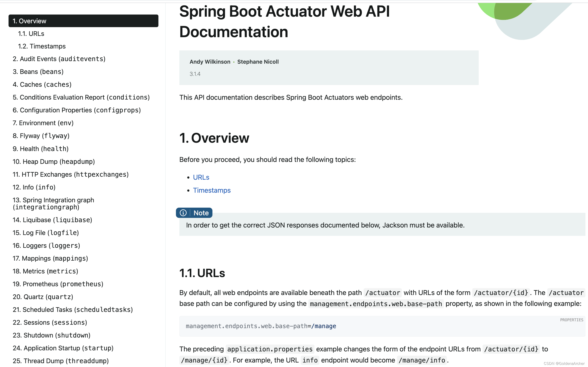Click inline code 'application.properties'
The height and width of the screenshot is (367, 588).
270,349
